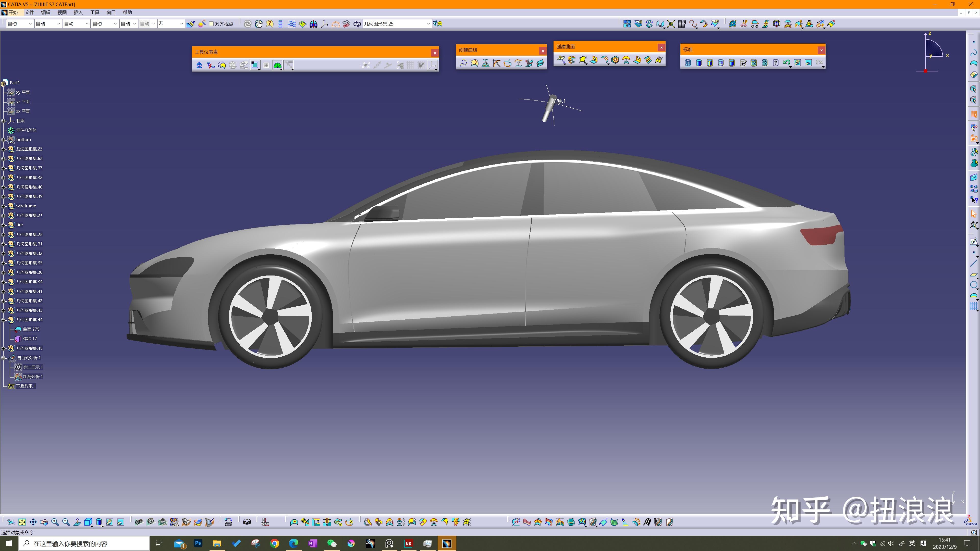
Task: Select the fit-all view icon in bottom toolbar
Action: (x=22, y=522)
